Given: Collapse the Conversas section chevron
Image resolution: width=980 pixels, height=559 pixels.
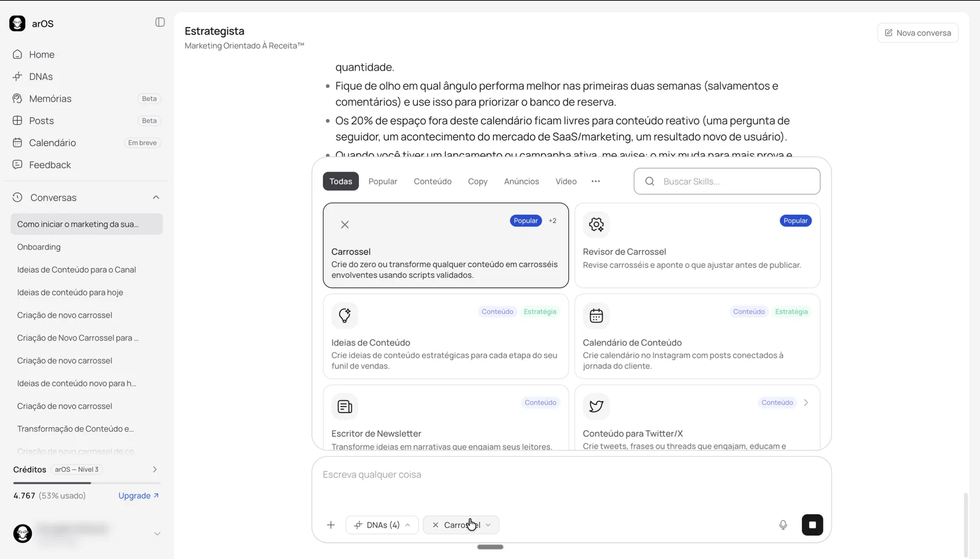Looking at the screenshot, I should (156, 197).
